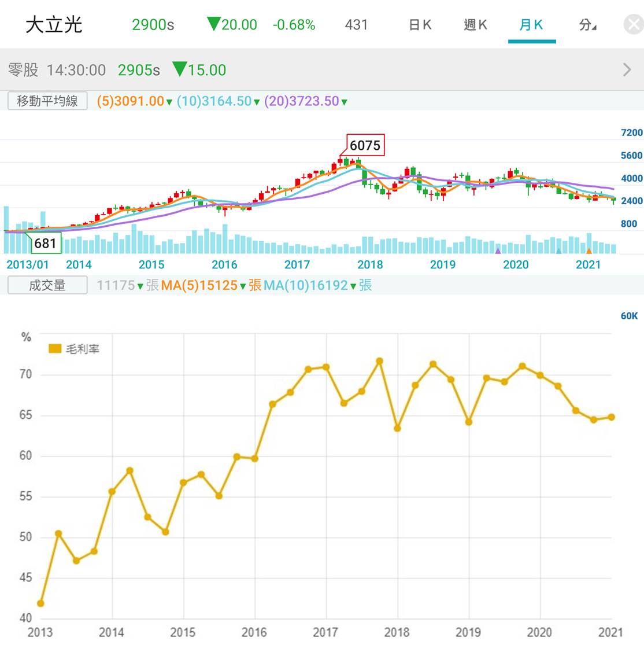The height and width of the screenshot is (652, 644).
Task: Open the 分 minute chart dropdown
Action: (x=587, y=25)
